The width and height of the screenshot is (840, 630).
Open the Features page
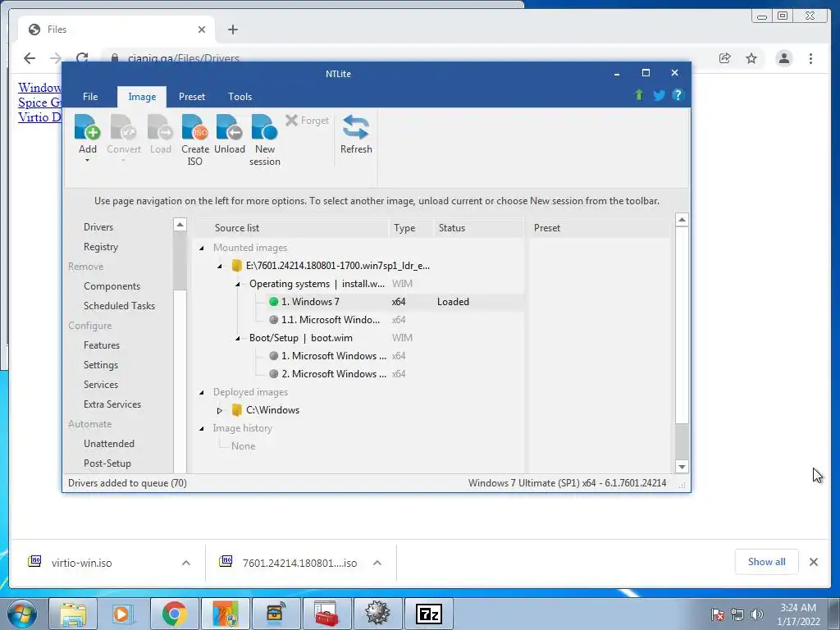(x=102, y=345)
